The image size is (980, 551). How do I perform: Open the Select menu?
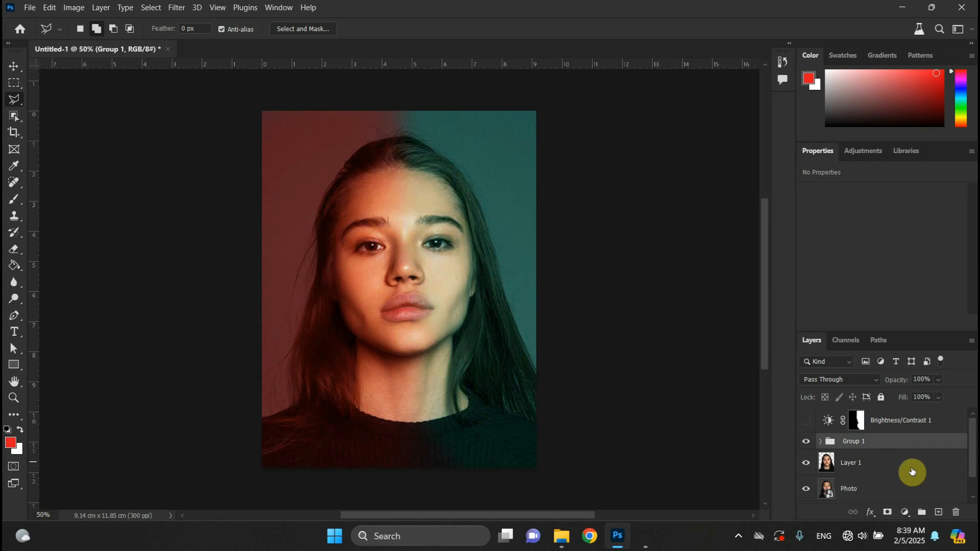click(x=151, y=8)
